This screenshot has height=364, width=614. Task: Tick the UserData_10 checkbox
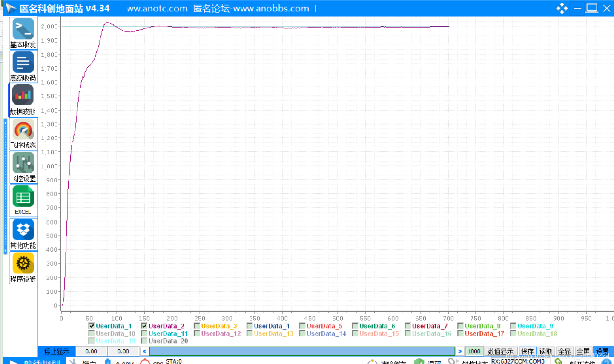click(92, 334)
